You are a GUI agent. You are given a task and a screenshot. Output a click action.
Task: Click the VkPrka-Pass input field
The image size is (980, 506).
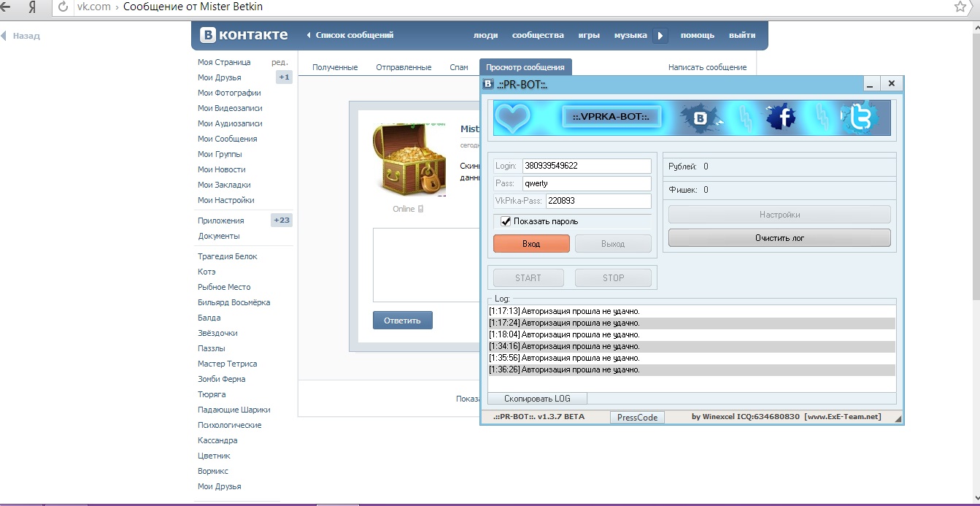[x=598, y=201]
